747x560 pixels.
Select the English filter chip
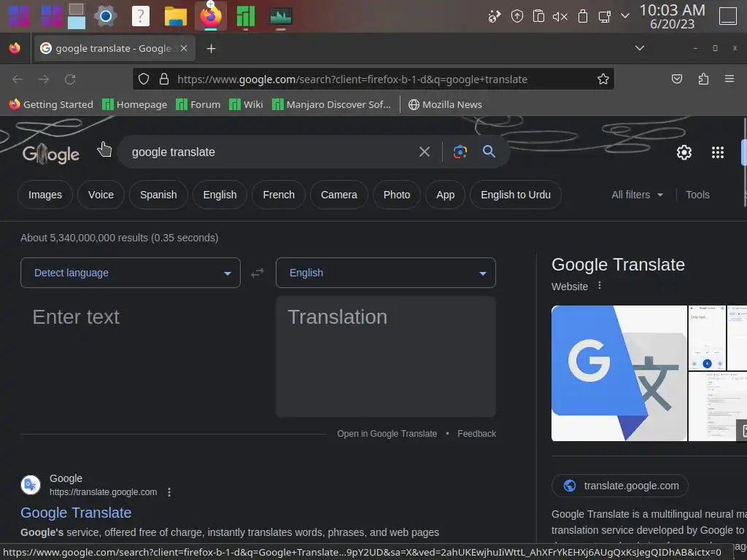pyautogui.click(x=220, y=195)
